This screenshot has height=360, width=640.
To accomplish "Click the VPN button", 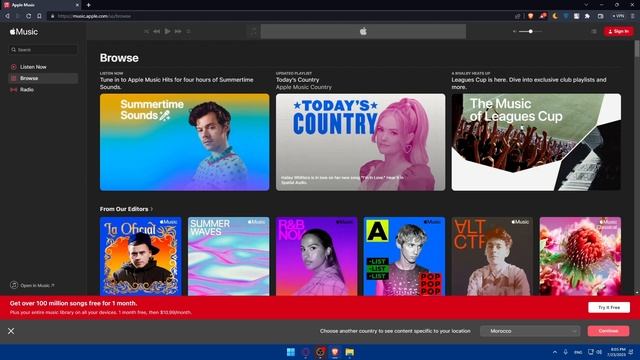I will tap(618, 16).
